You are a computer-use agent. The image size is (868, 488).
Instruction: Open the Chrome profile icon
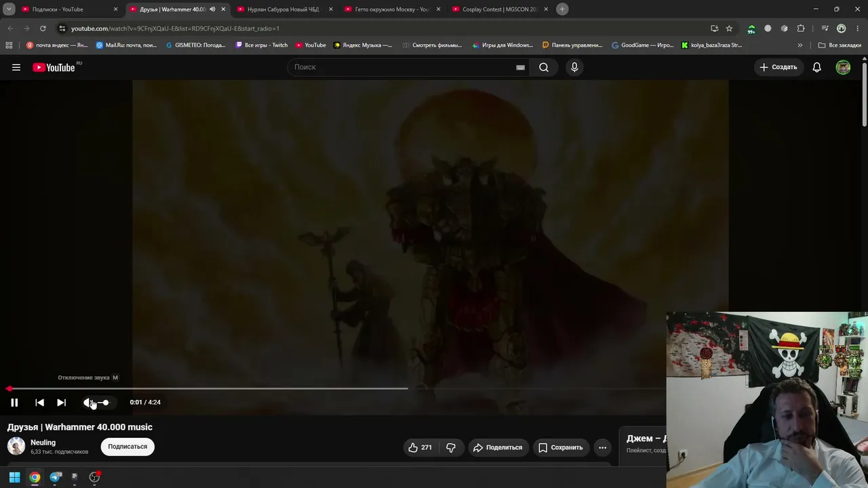coord(841,28)
